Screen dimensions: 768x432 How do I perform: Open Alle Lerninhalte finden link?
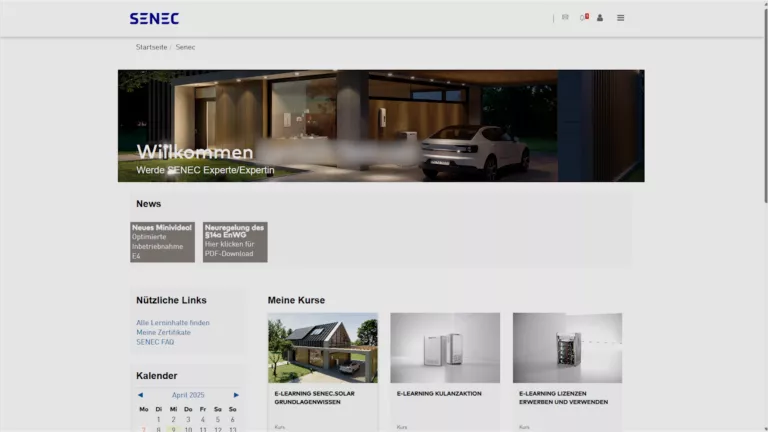pos(173,323)
